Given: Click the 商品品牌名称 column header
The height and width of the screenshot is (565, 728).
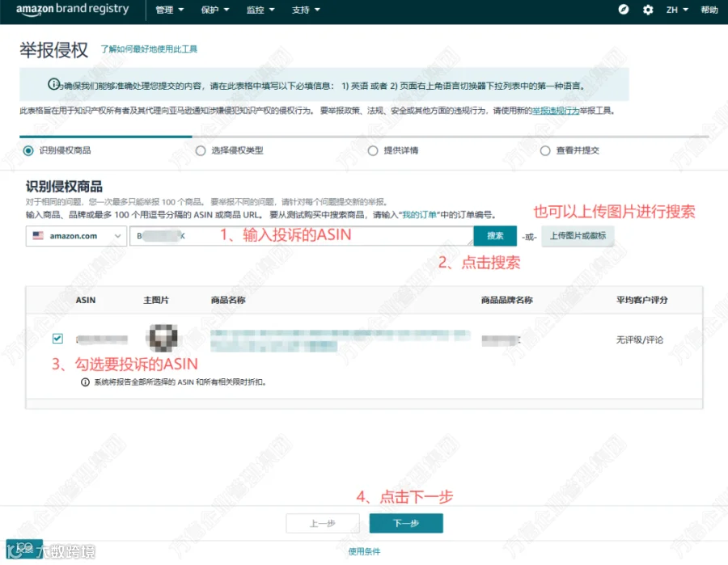Looking at the screenshot, I should pos(506,300).
